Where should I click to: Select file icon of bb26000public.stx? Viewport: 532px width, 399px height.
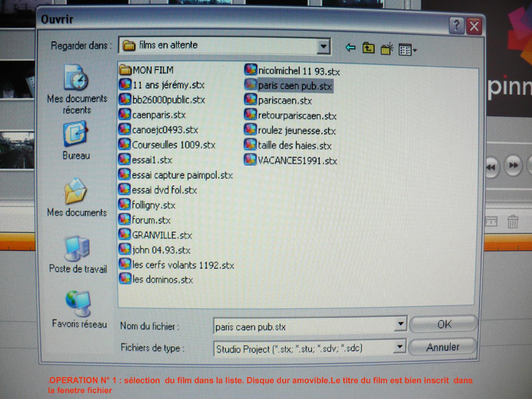[125, 99]
